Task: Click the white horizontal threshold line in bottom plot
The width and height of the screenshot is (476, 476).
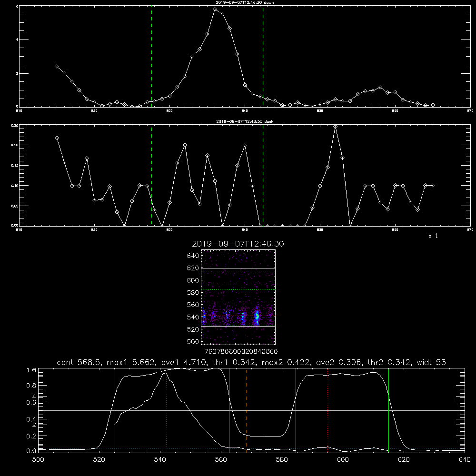Action: click(x=251, y=410)
